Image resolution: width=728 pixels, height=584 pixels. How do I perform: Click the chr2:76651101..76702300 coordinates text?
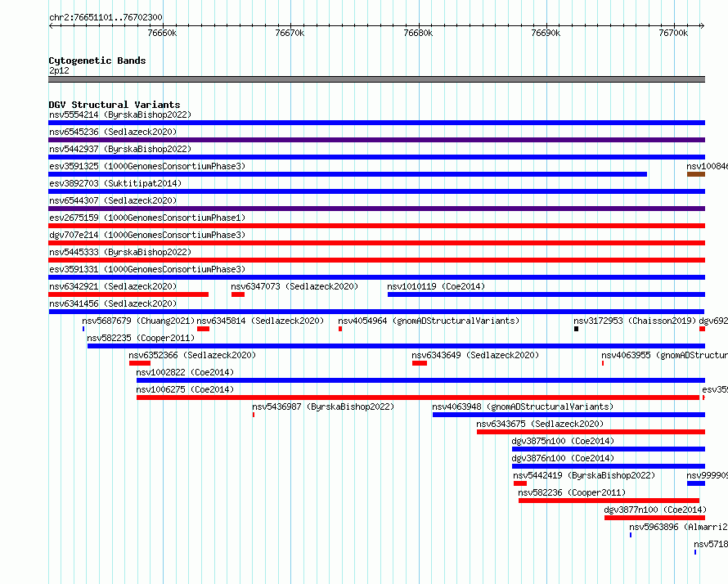click(106, 17)
